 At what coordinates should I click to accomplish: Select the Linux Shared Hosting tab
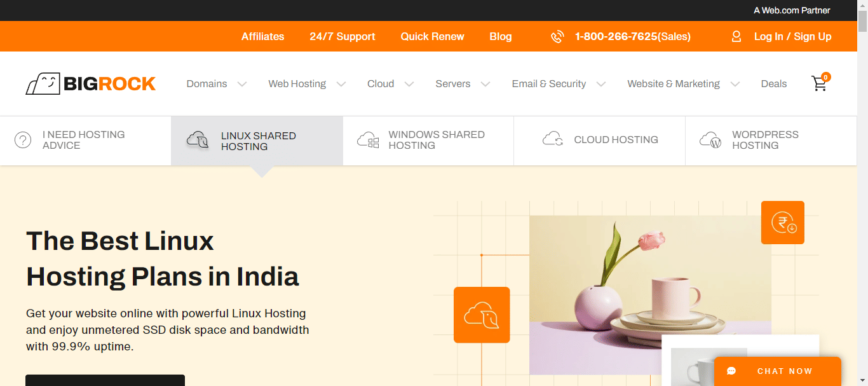click(x=257, y=141)
